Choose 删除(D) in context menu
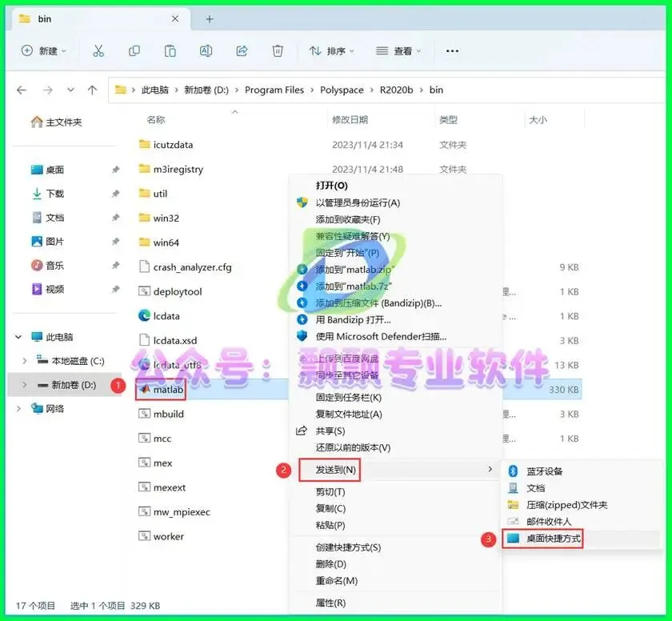The height and width of the screenshot is (621, 672). (x=331, y=564)
